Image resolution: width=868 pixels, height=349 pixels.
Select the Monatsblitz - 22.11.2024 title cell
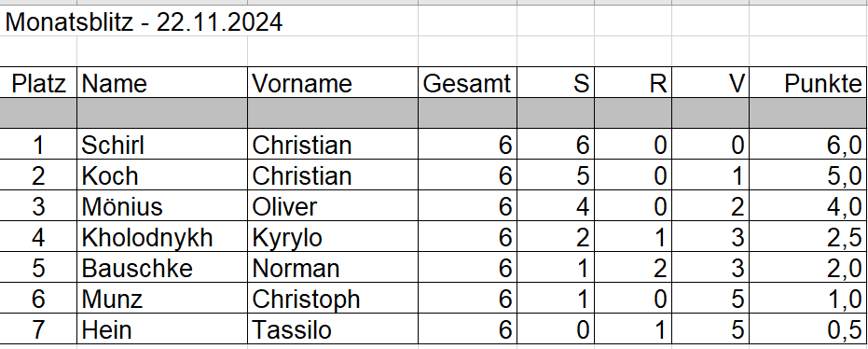[144, 22]
